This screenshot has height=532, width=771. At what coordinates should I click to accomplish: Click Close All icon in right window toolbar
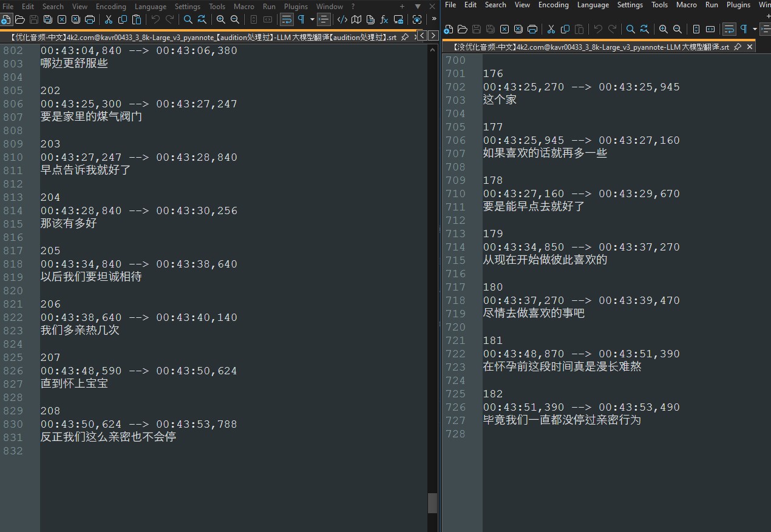coord(518,29)
